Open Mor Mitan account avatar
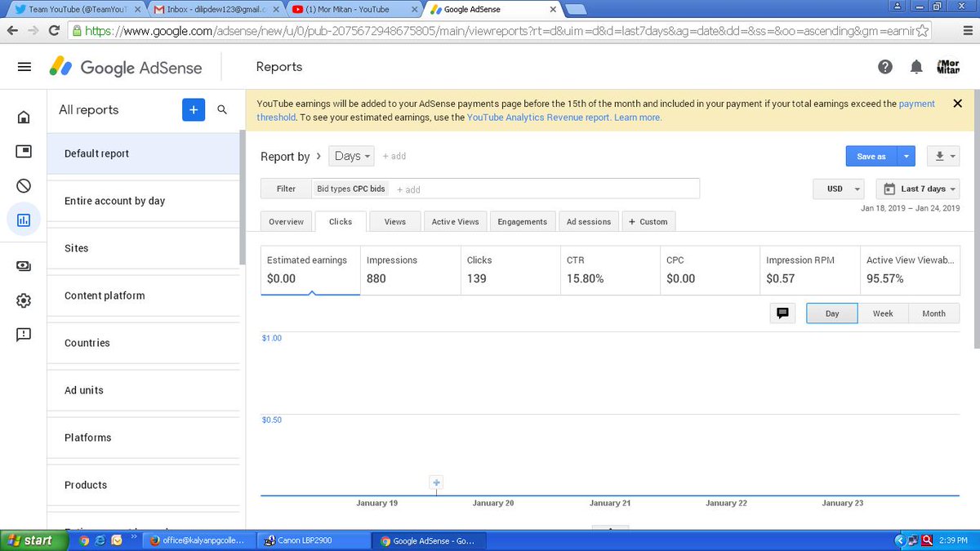This screenshot has width=980, height=551. click(x=948, y=67)
